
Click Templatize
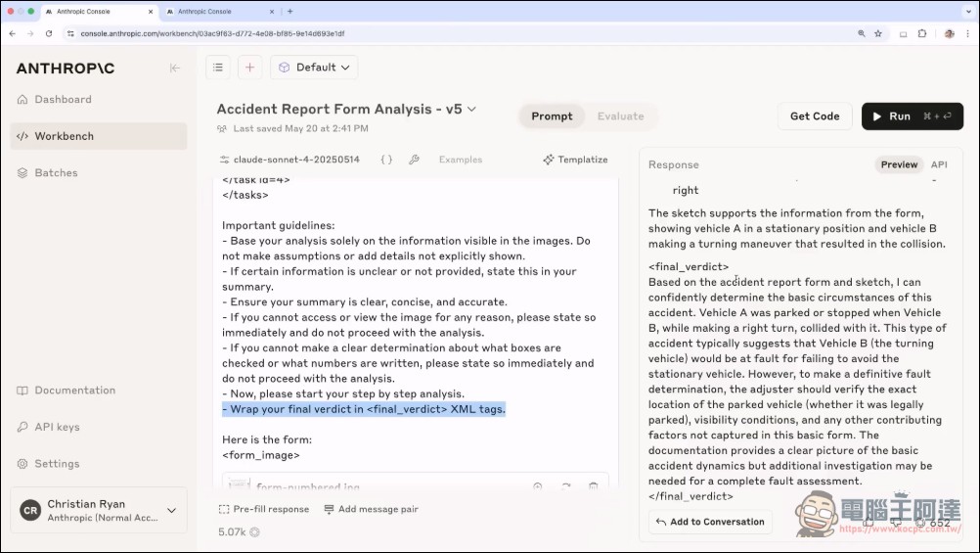[x=576, y=160]
